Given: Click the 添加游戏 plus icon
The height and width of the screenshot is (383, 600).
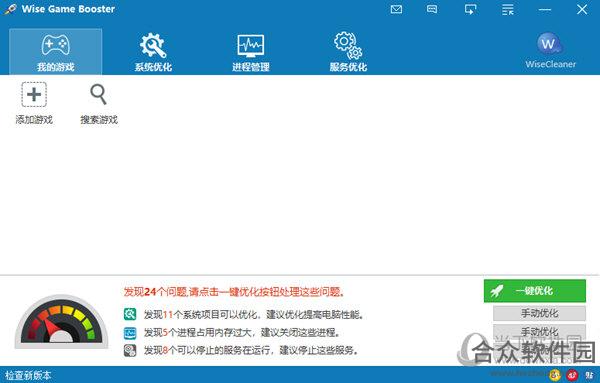Looking at the screenshot, I should 34,94.
